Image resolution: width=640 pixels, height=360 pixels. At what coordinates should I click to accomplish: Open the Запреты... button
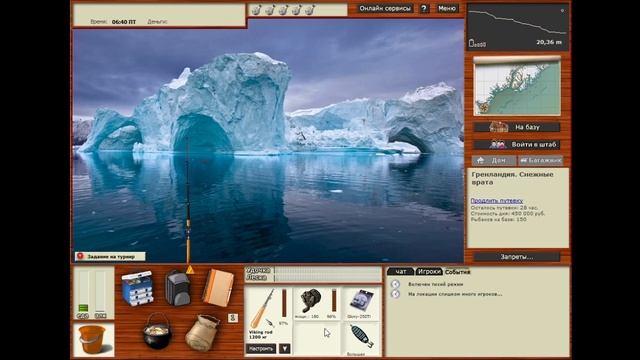pos(517,257)
